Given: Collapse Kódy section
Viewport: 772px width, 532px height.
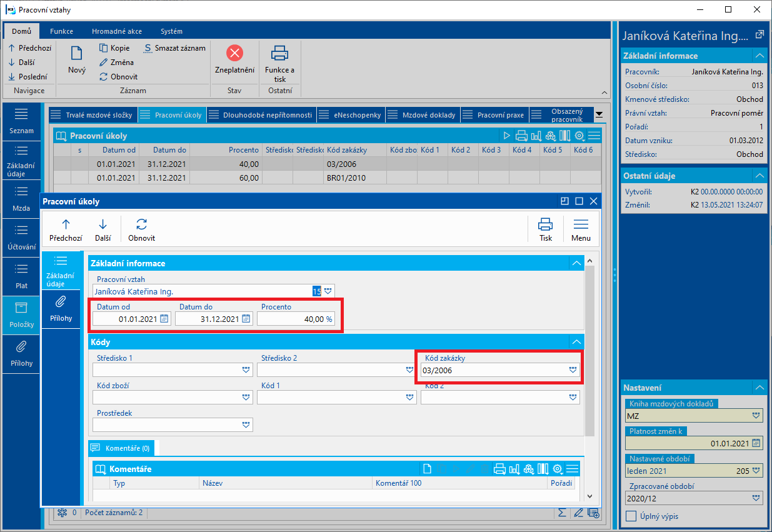Looking at the screenshot, I should (576, 342).
